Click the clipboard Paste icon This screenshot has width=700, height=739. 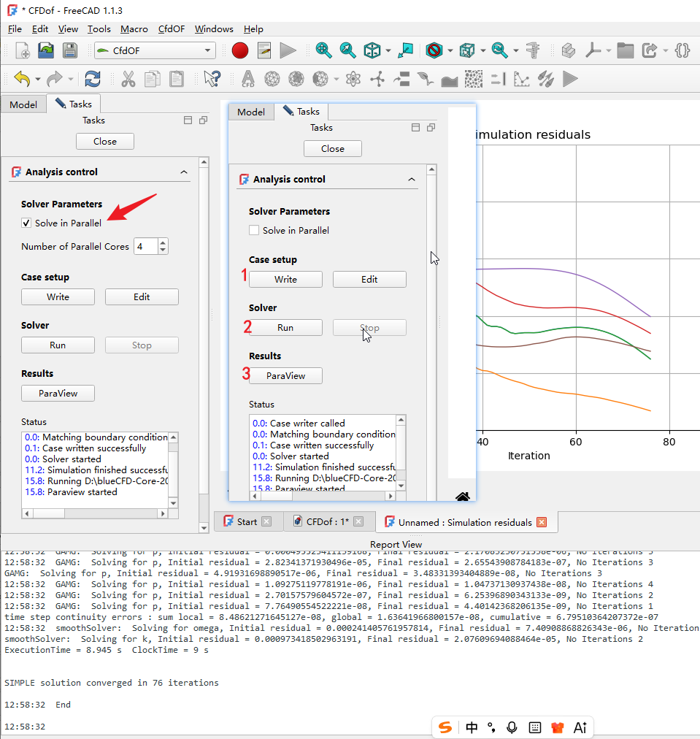(x=177, y=79)
